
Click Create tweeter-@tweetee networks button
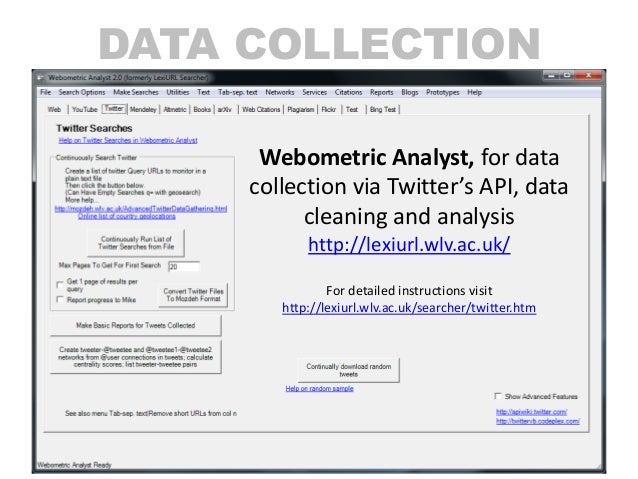coord(135,357)
